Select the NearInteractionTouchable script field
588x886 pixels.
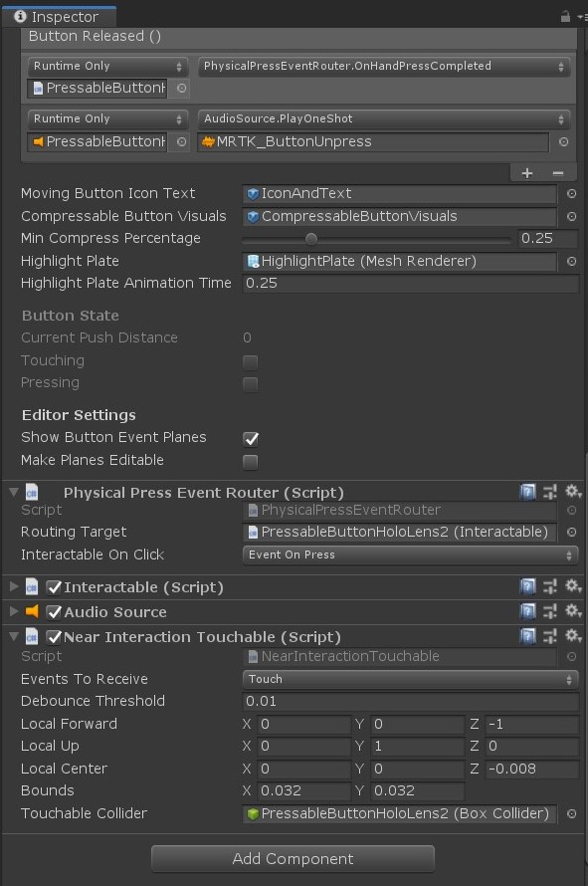[399, 657]
